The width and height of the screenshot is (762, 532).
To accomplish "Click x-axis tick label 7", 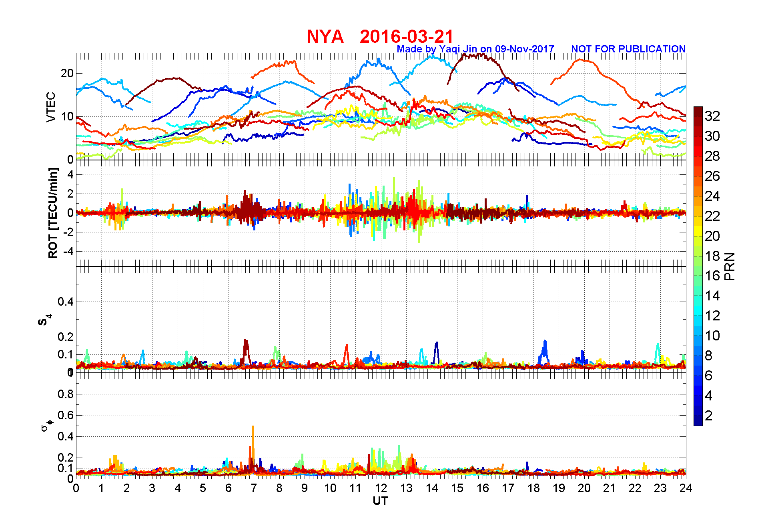I will [254, 488].
